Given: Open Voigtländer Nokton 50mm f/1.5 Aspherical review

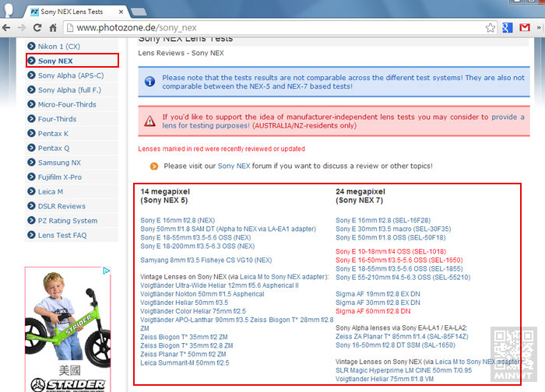Looking at the screenshot, I should (202, 294).
